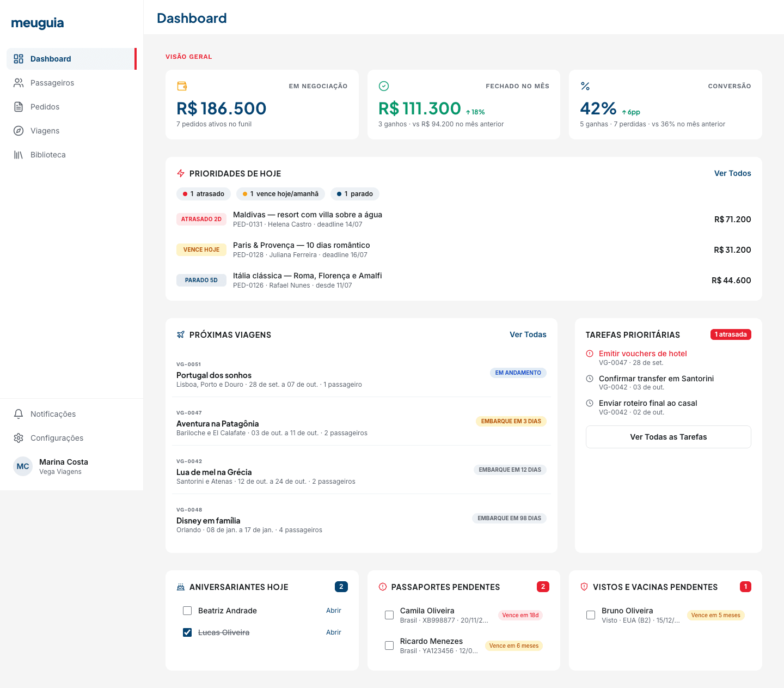Click the cake icon beside Aniversariantes Hoje
Image resolution: width=784 pixels, height=688 pixels.
181,587
